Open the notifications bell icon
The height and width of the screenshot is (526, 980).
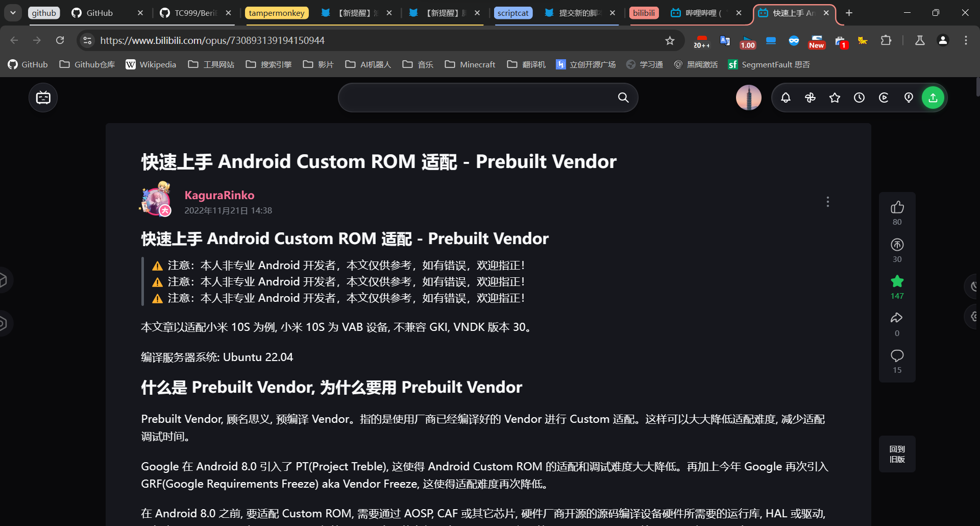click(x=786, y=98)
